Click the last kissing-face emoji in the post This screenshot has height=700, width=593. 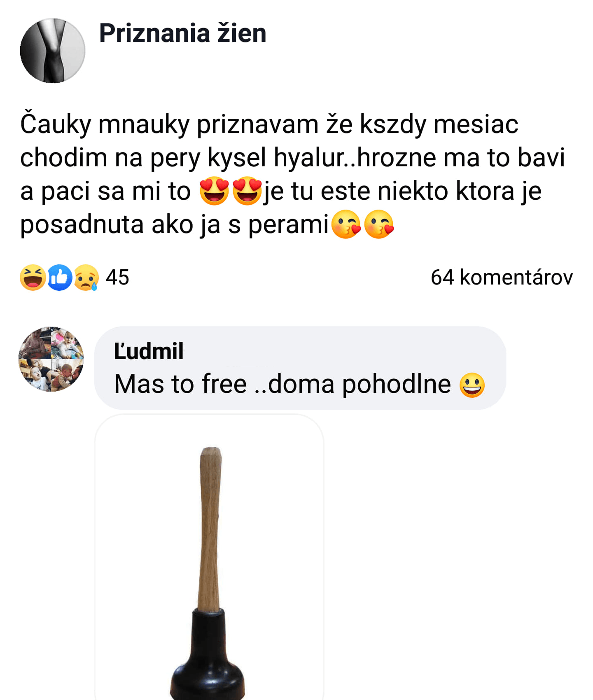[x=379, y=225]
